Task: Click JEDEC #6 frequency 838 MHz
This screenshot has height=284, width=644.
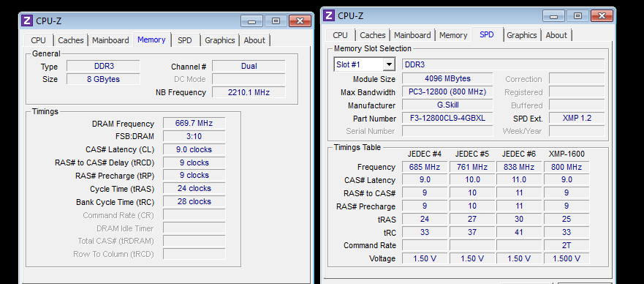Action: (x=519, y=167)
